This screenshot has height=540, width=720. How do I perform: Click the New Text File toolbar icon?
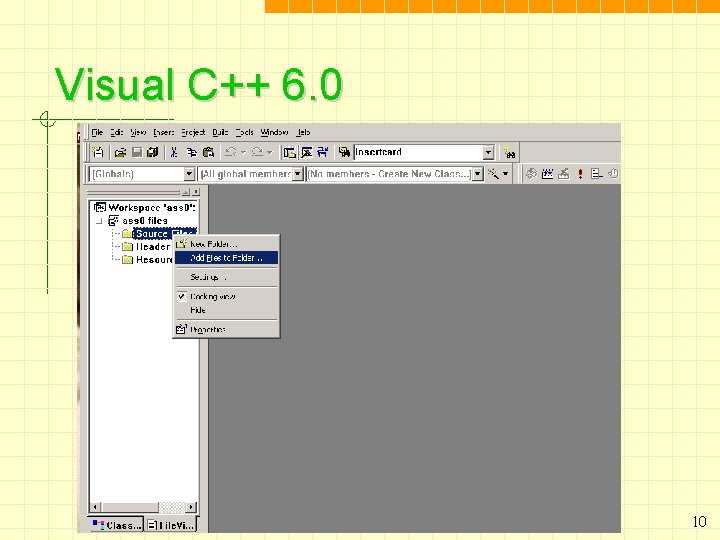coord(98,152)
